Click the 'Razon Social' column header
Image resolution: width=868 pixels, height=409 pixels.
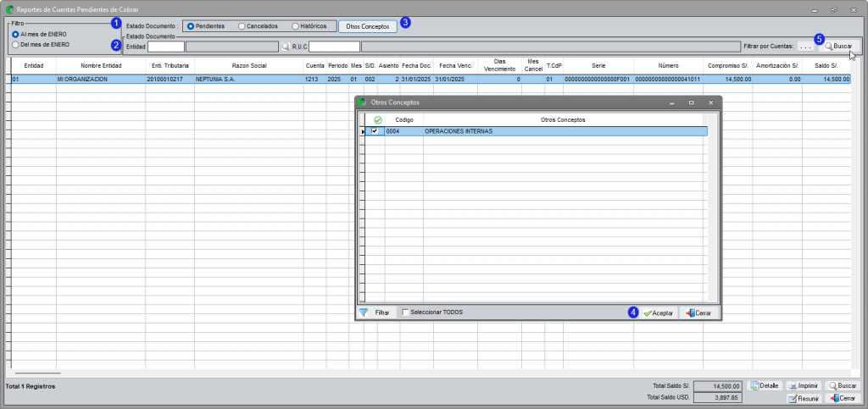click(x=249, y=66)
